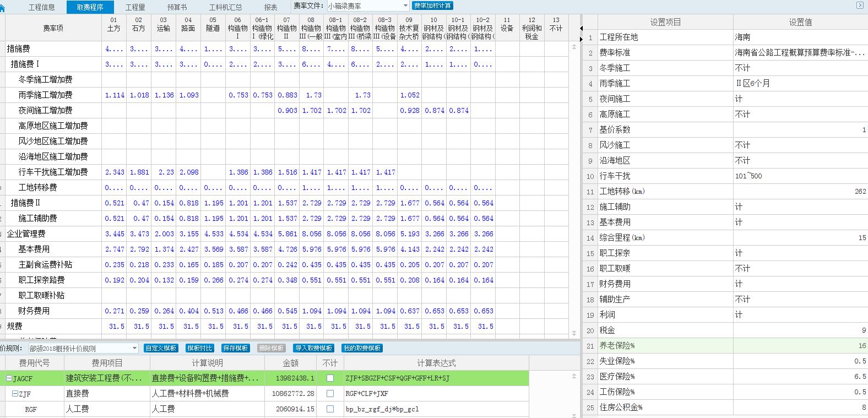
Task: Select the 养老保险% value cell showing 16
Action: (800, 346)
